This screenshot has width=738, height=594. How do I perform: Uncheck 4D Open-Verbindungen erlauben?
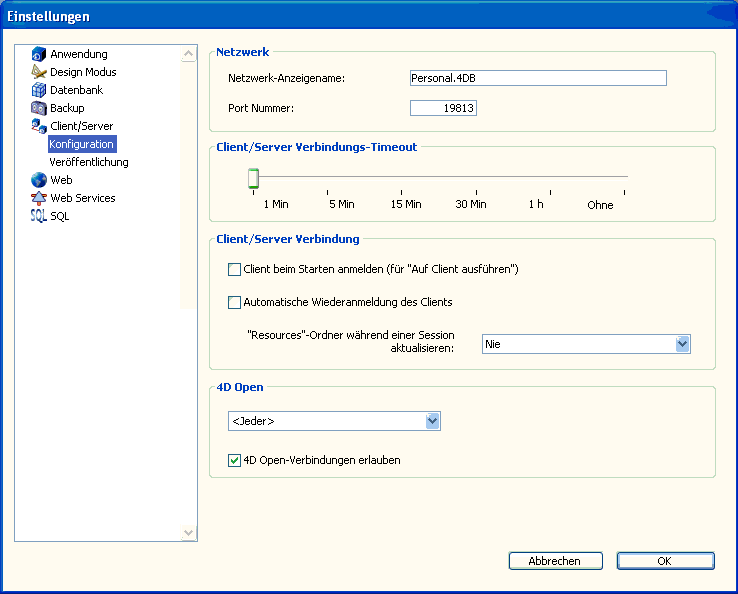[235, 461]
